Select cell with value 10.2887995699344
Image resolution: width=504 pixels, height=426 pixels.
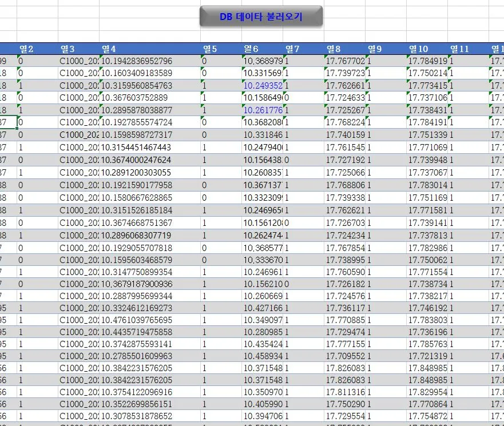point(150,296)
